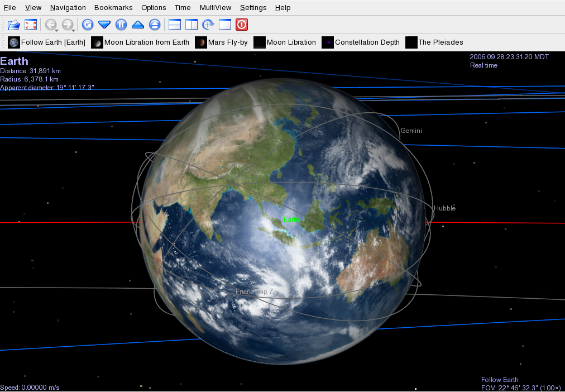Open the Constellation Depth bookmark

(361, 42)
